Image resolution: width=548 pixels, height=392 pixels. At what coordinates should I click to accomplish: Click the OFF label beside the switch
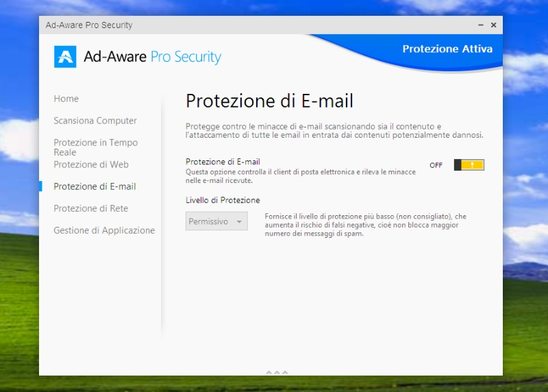point(436,165)
